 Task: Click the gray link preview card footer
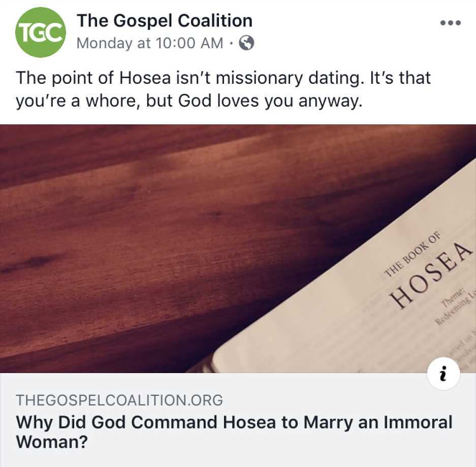[238, 420]
